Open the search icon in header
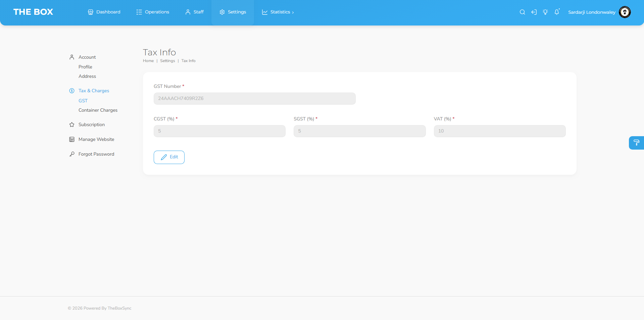644x320 pixels. [522, 12]
